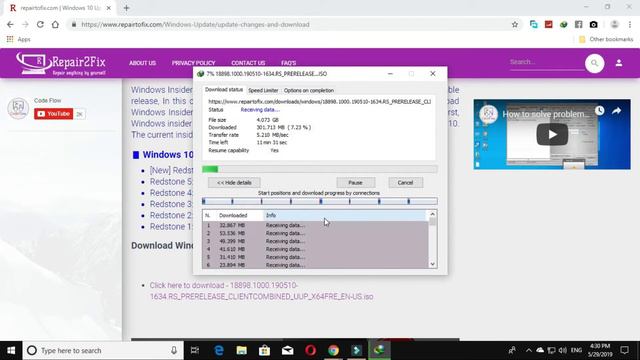The image size is (640, 360).
Task: Click the red YouTube subscribe button
Action: click(x=53, y=113)
